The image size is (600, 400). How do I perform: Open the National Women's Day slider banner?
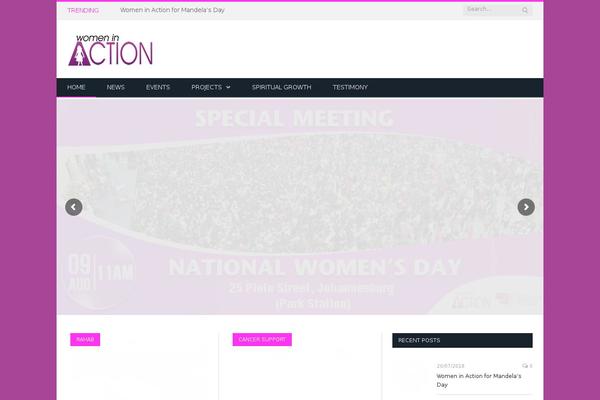tap(300, 206)
